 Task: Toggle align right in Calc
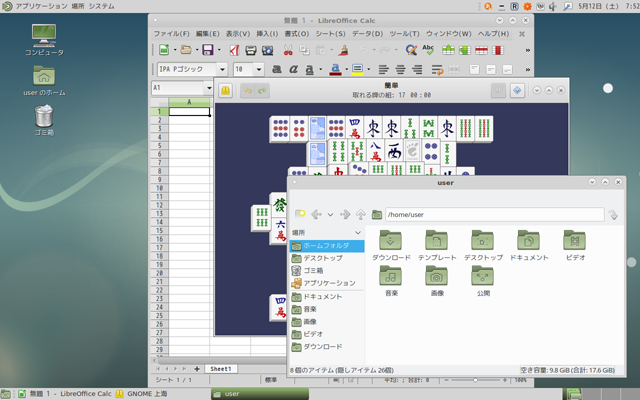tap(417, 69)
